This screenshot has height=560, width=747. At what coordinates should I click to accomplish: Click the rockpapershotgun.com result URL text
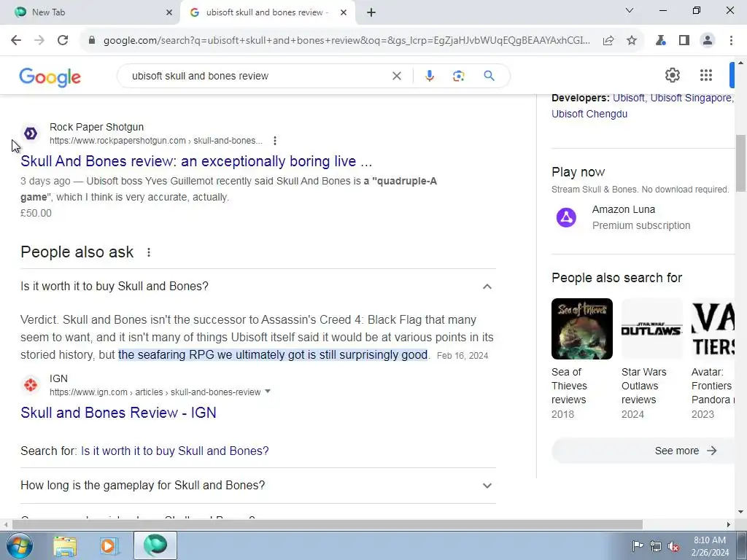pyautogui.click(x=156, y=141)
